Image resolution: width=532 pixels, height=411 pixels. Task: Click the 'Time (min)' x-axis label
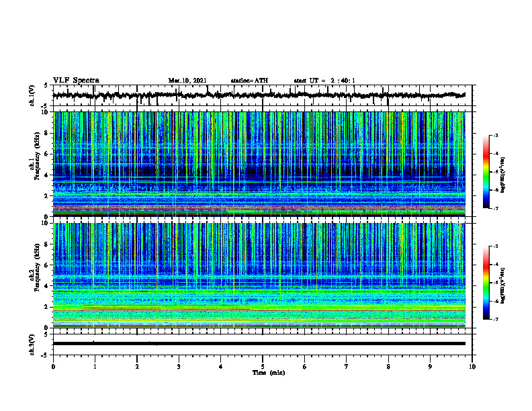click(x=269, y=373)
